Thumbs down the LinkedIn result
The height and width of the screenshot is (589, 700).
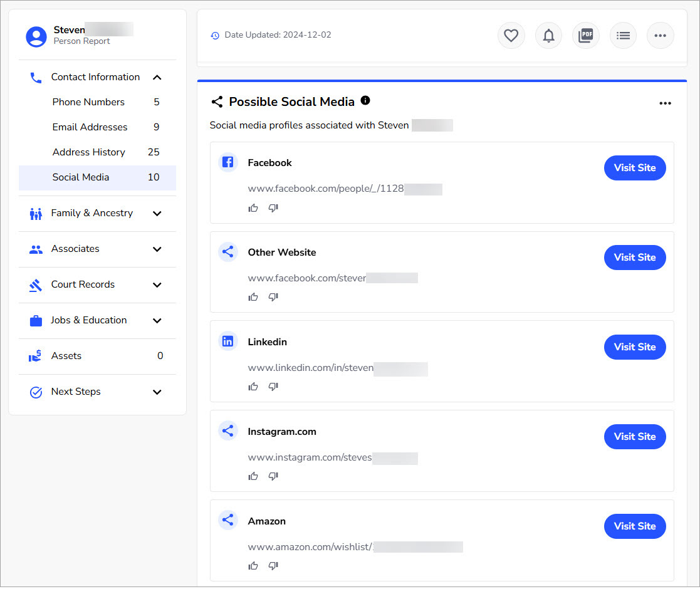tap(273, 387)
